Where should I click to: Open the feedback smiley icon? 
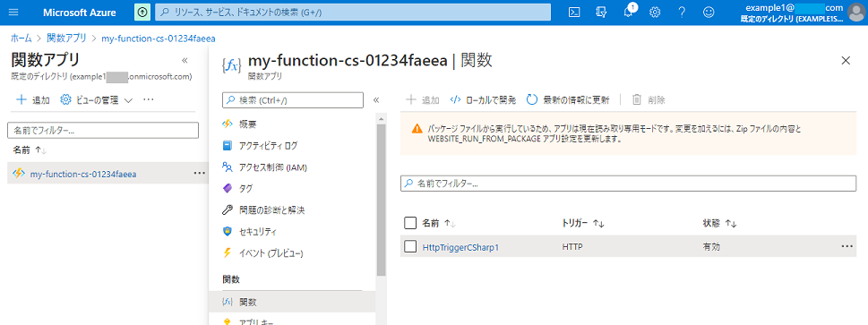pyautogui.click(x=709, y=13)
